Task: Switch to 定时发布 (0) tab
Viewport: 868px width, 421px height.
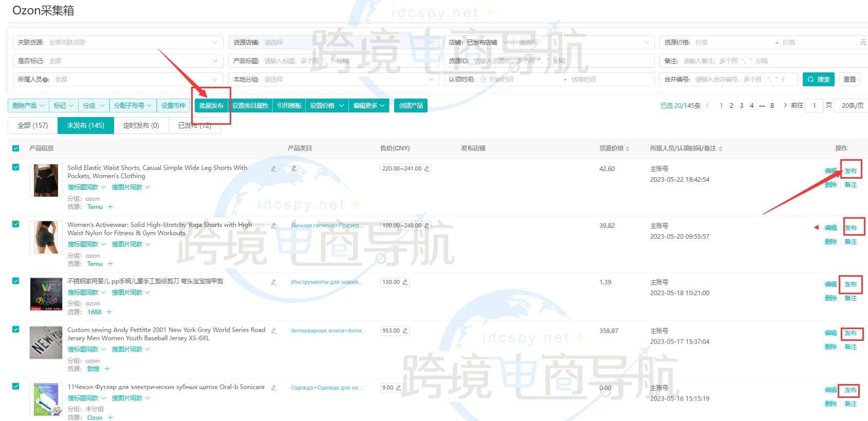Action: click(x=141, y=125)
